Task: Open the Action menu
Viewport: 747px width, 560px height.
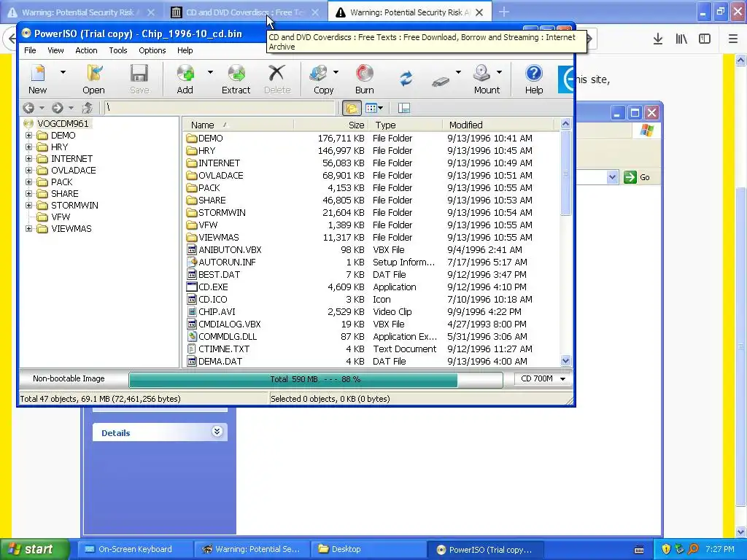Action: [86, 50]
